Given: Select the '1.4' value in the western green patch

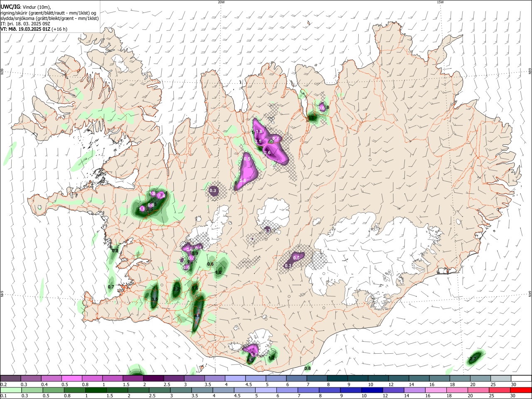Looking at the screenshot, I should point(162,195).
